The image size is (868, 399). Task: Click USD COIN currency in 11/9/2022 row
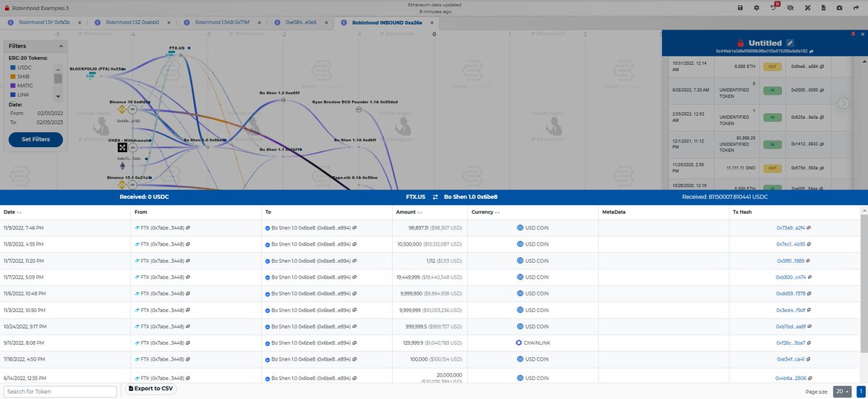(533, 227)
